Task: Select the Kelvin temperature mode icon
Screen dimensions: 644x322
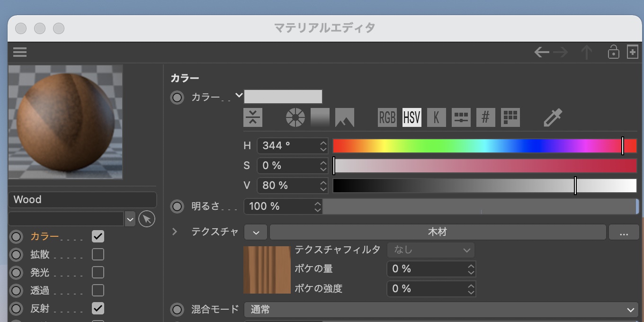Action: coord(436,117)
